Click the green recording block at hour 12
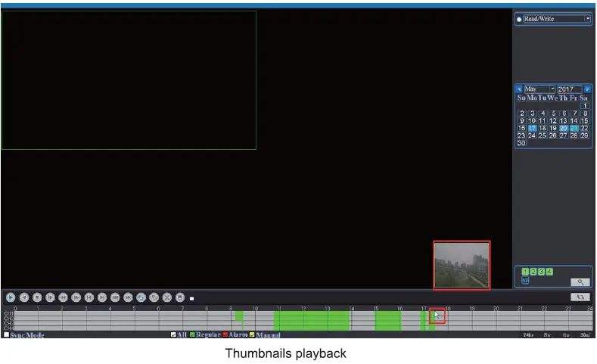 tap(312, 321)
